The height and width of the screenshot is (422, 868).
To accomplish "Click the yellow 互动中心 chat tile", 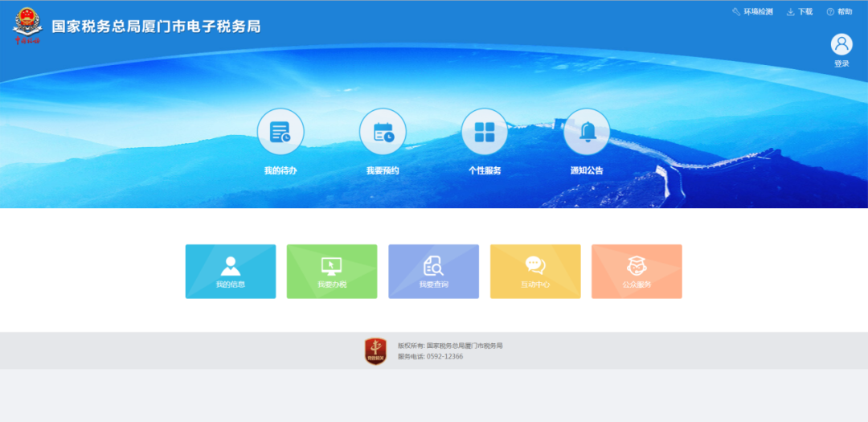I will click(x=535, y=272).
